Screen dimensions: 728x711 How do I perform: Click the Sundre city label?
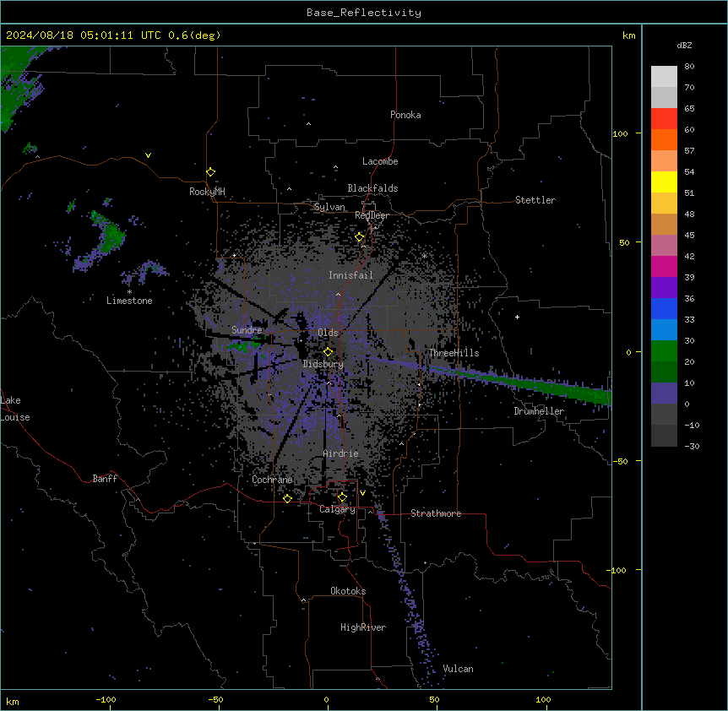pos(247,330)
